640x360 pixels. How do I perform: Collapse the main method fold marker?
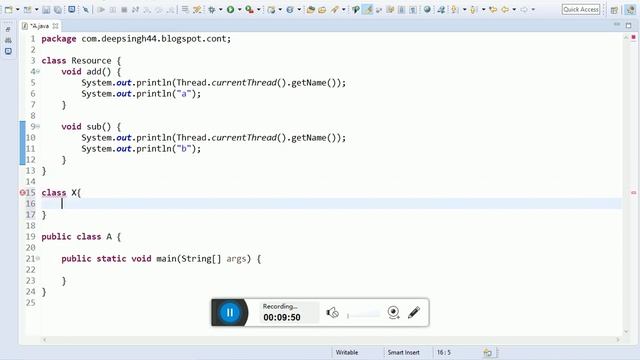(38, 258)
